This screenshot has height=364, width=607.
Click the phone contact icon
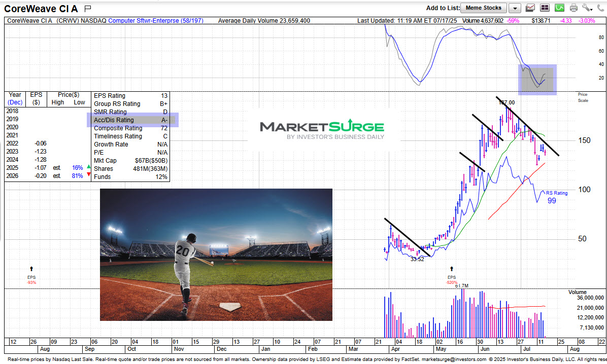pos(601,8)
